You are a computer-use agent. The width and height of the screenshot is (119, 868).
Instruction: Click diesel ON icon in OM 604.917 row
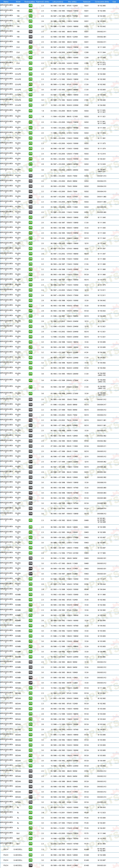[x=31, y=405]
